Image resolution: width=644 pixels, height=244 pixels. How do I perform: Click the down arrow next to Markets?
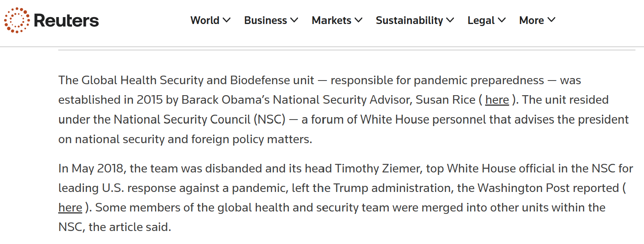point(359,20)
